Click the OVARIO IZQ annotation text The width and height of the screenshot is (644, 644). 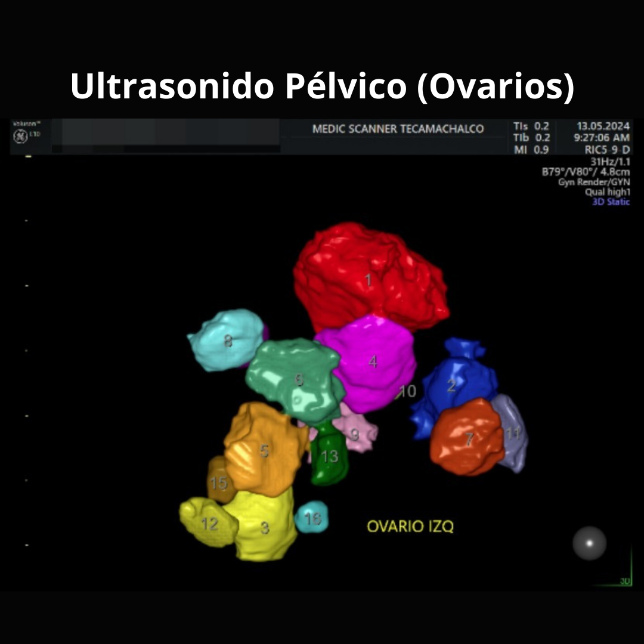410,527
